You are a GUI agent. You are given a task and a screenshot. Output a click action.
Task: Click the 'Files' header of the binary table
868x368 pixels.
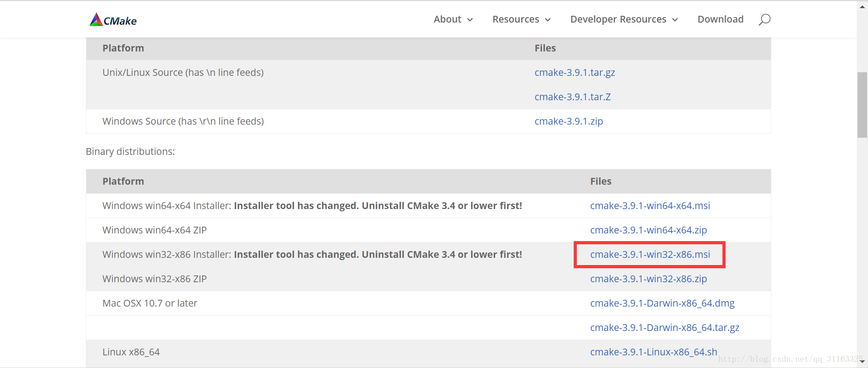tap(601, 182)
